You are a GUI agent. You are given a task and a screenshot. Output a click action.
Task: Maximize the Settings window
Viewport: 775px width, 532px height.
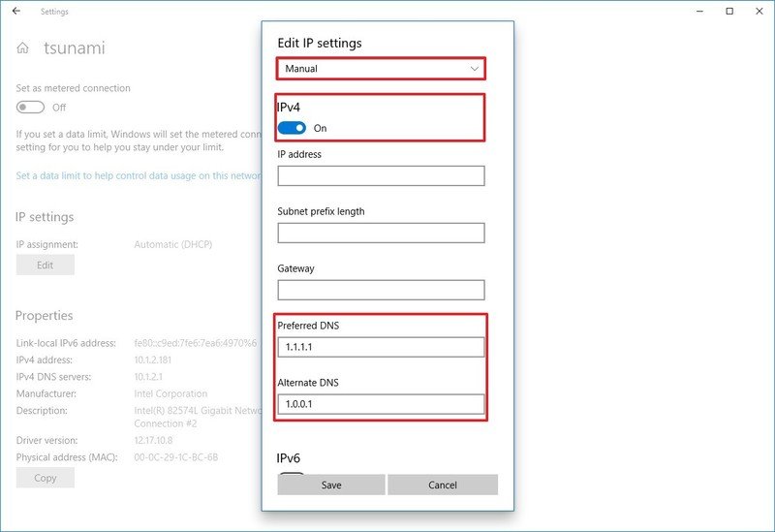coord(729,12)
